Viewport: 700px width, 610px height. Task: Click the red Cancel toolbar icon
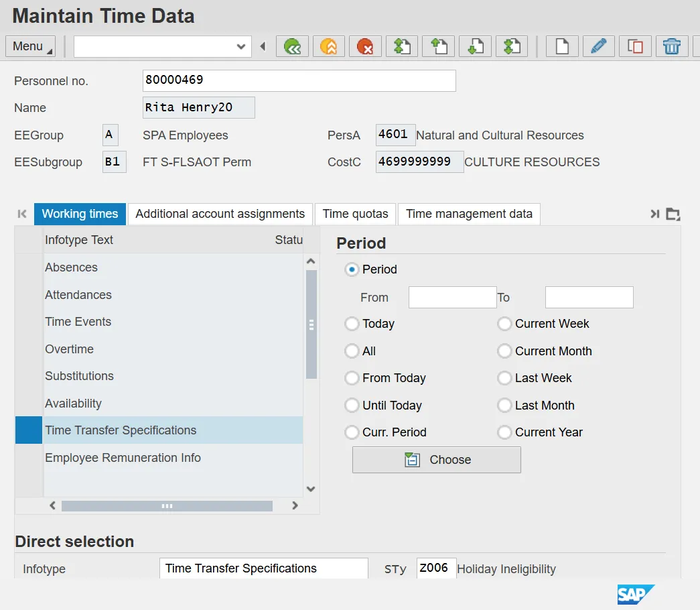(x=365, y=46)
